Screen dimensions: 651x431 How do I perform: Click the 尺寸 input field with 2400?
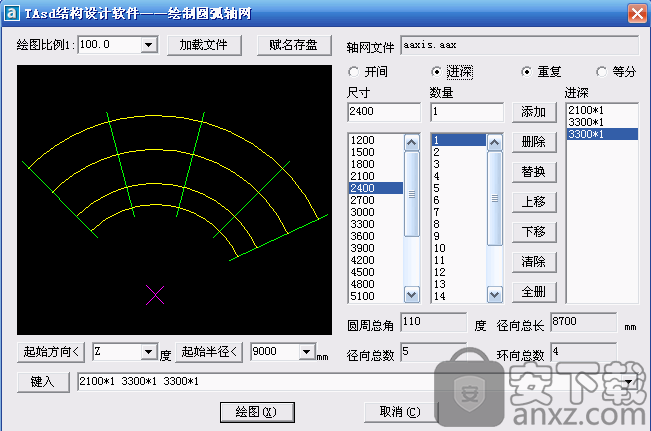[384, 112]
